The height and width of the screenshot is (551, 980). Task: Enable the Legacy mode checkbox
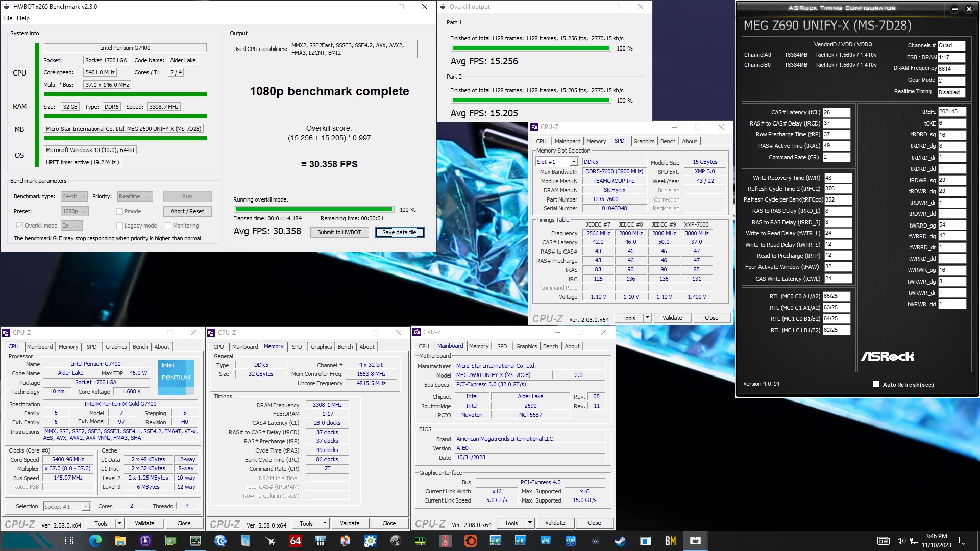tap(119, 226)
